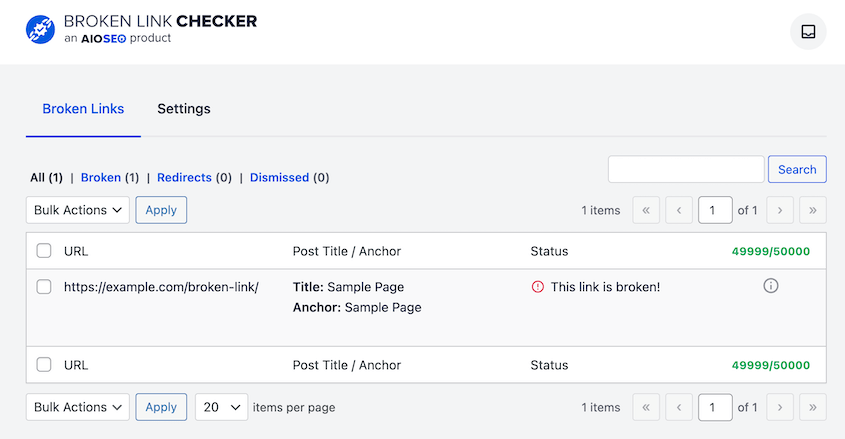Screen dimensions: 845x439
Task: Go to last page in bottom pagination
Action: click(813, 407)
